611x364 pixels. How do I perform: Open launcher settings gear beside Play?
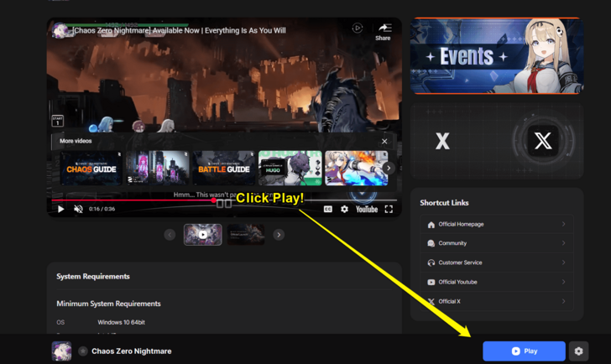point(578,351)
